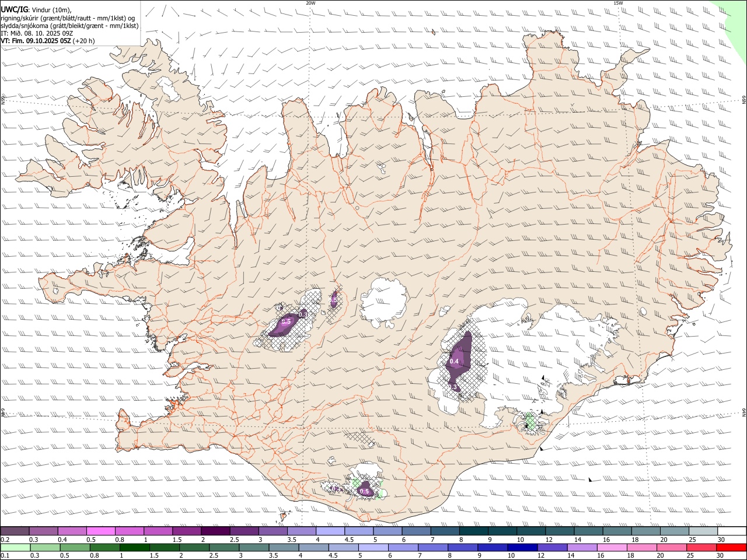
Task: Select the pale green lower swatch between 0.1 and 0.3
Action: [15, 547]
